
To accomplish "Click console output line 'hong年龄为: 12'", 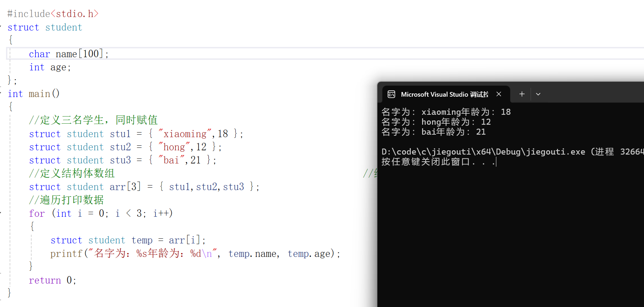I will tap(436, 122).
